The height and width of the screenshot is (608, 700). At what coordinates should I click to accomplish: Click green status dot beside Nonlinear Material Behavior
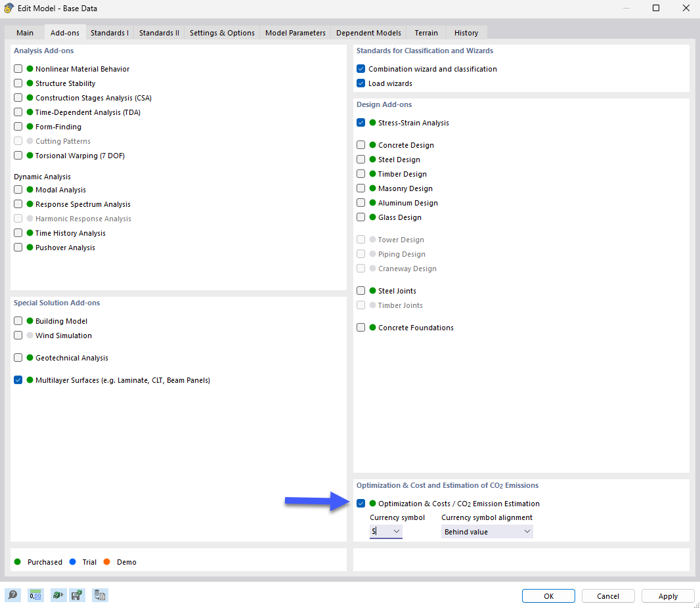[x=30, y=69]
